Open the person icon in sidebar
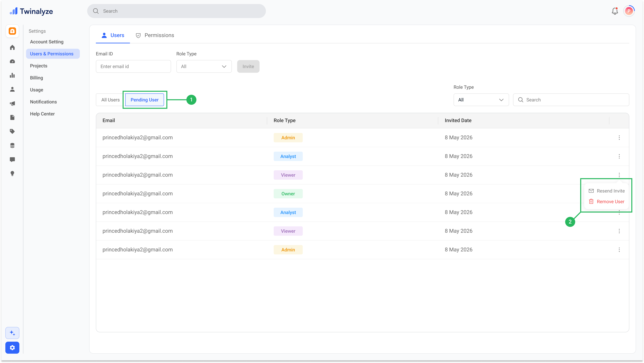 pos(12,89)
